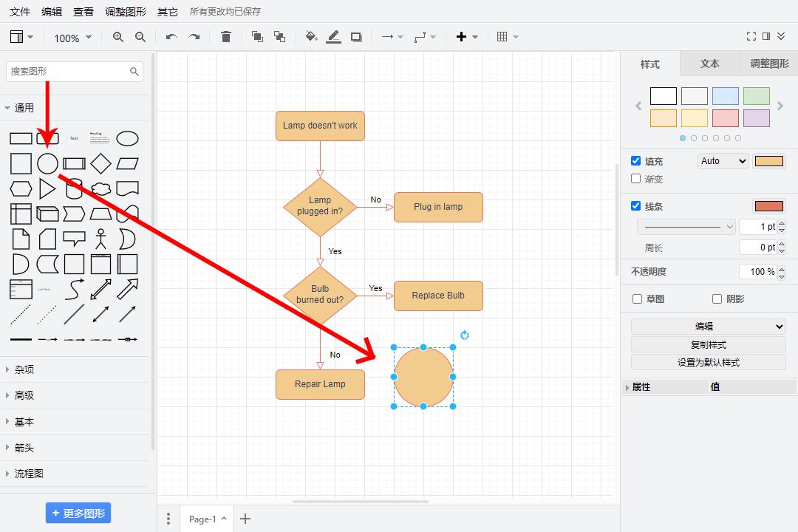This screenshot has width=798, height=532.
Task: Select the diamond shape in palette
Action: [x=100, y=163]
